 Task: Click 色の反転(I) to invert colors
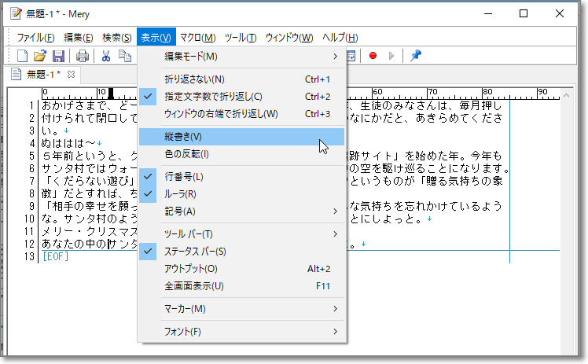click(186, 154)
